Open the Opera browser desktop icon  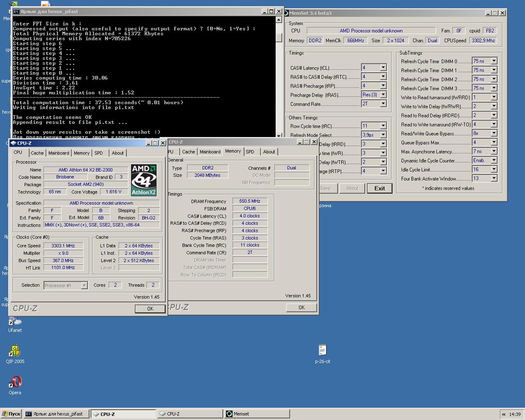coord(15,384)
